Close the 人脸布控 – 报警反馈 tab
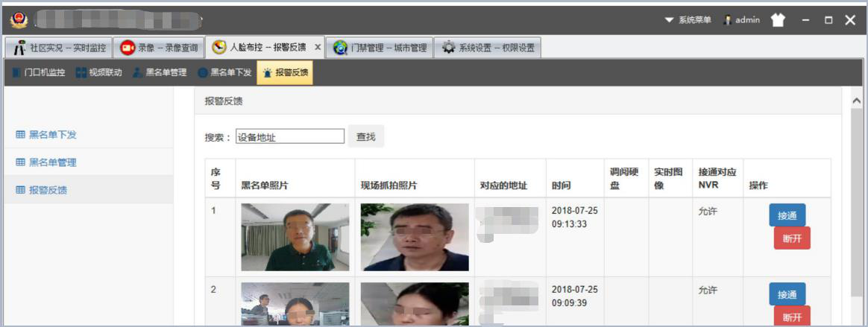Viewport: 868px width, 327px height. 317,47
